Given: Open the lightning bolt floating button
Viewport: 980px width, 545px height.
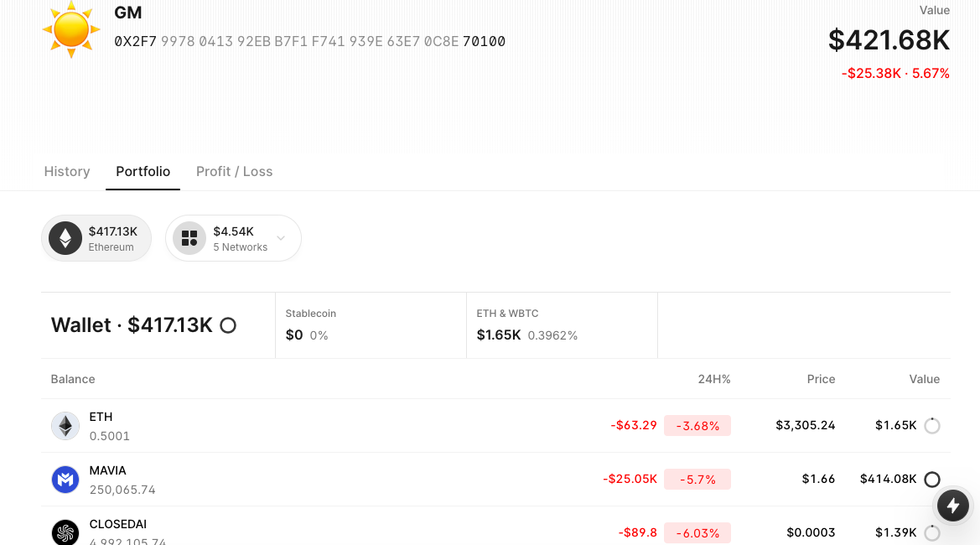Looking at the screenshot, I should 952,506.
